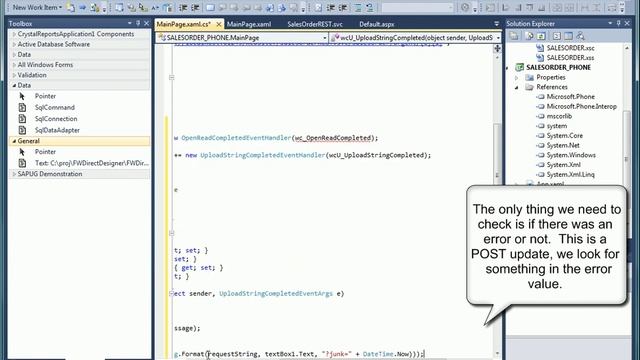Collapse References node in Solution Explorer

(517, 87)
